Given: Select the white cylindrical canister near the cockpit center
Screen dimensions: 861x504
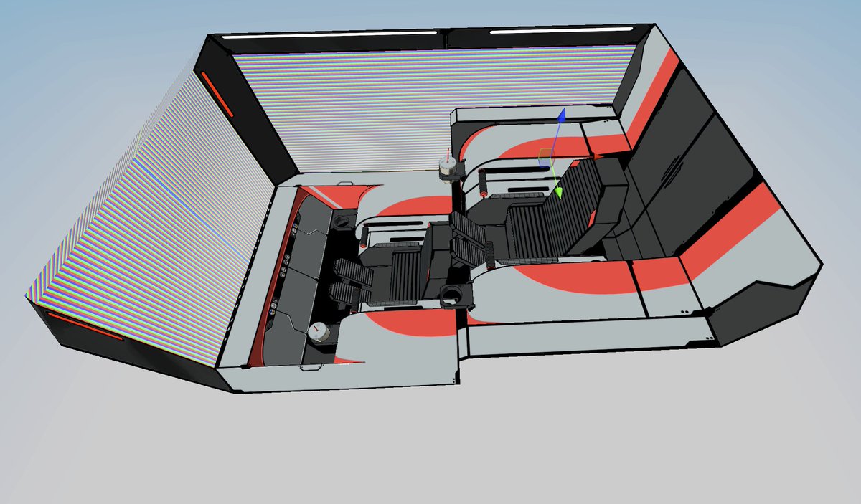Looking at the screenshot, I should 448,166.
